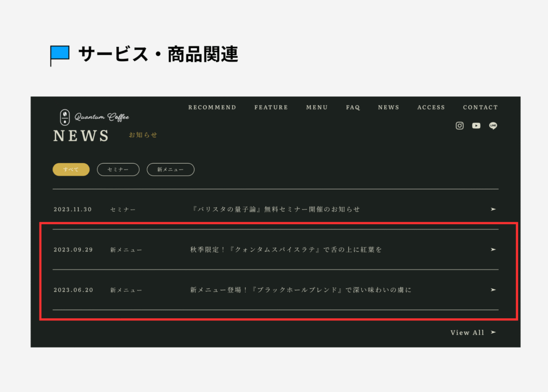Open the CONTACT navigation link
548x392 pixels.
coord(480,107)
